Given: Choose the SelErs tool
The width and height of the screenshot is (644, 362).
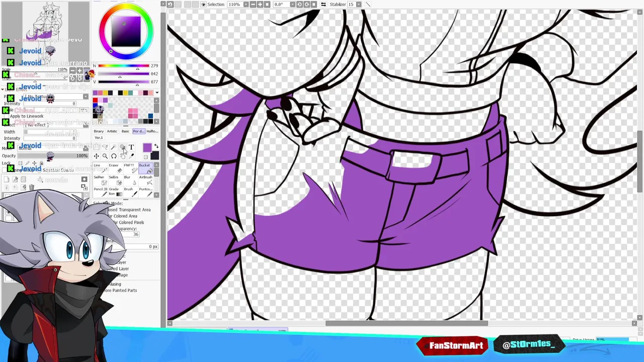Looking at the screenshot, I should click(x=116, y=180).
